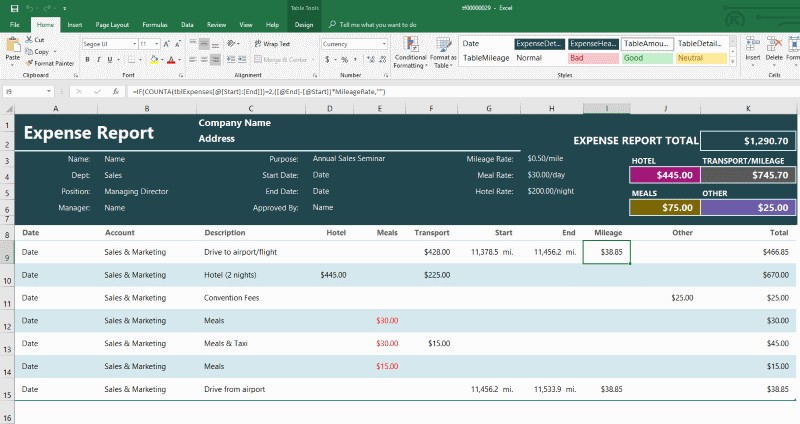
Task: Expand the cell styles gallery
Action: coord(733,61)
